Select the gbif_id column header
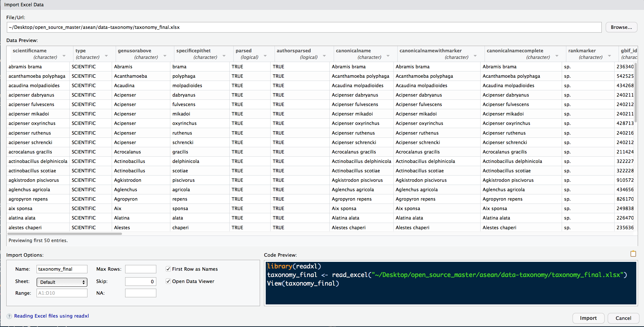The height and width of the screenshot is (327, 644). click(x=629, y=54)
